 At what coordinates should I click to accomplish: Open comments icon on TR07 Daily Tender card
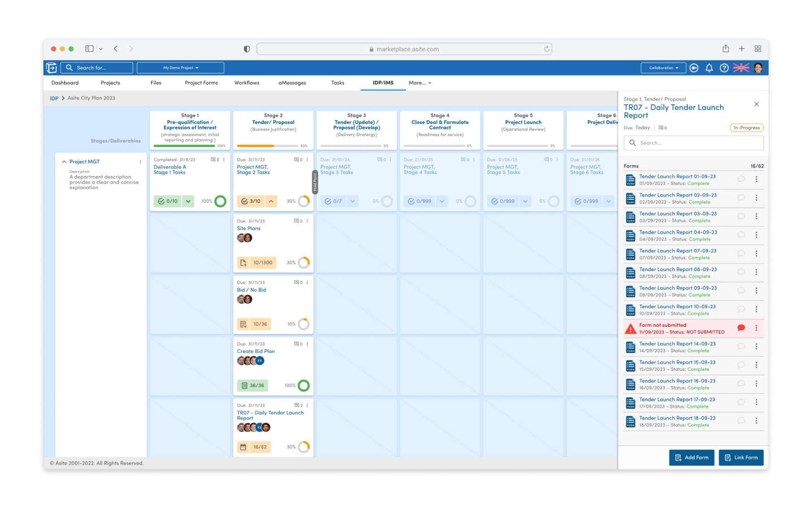[298, 405]
